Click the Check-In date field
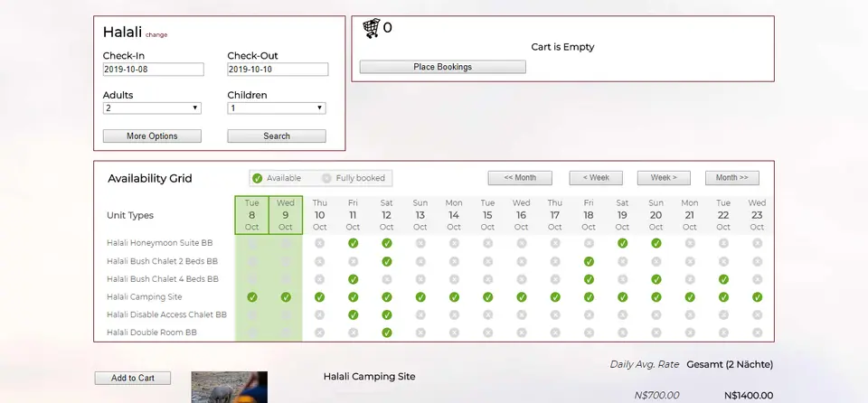This screenshot has height=403, width=868. click(154, 70)
